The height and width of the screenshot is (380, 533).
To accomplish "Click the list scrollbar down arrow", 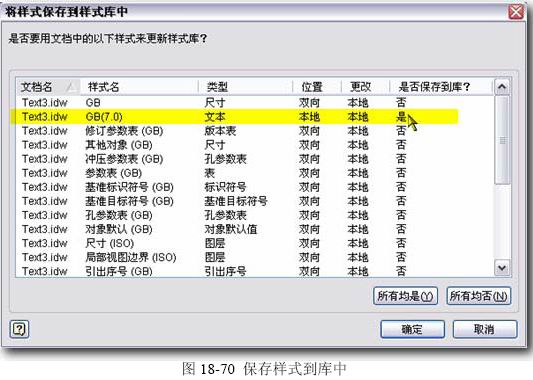I will pyautogui.click(x=502, y=267).
